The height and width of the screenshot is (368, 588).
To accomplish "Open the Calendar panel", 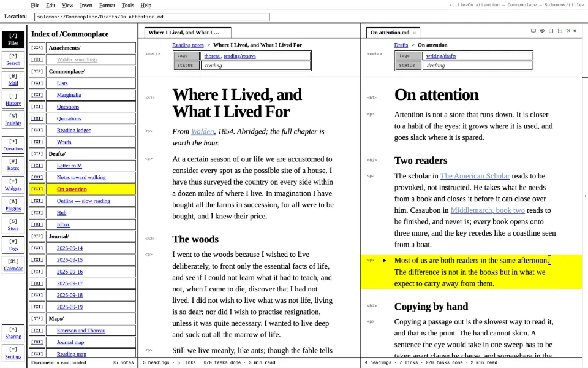I will coord(13,265).
